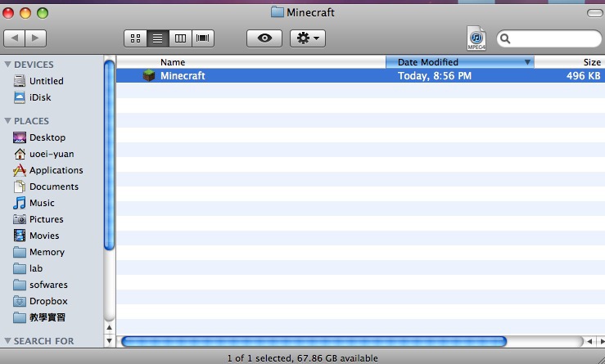Open Music icon in sidebar
605x364 pixels.
(20, 203)
